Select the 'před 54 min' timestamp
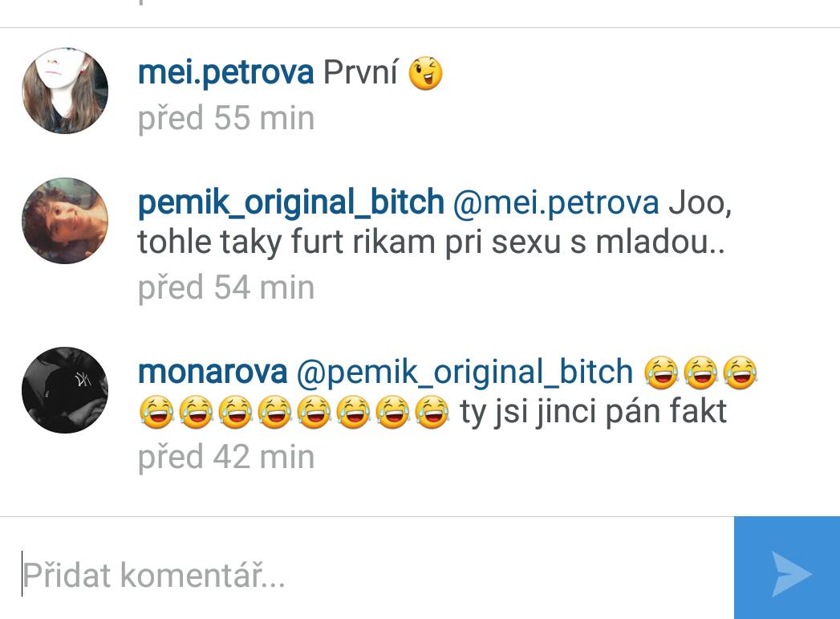840x619 pixels. tap(226, 287)
